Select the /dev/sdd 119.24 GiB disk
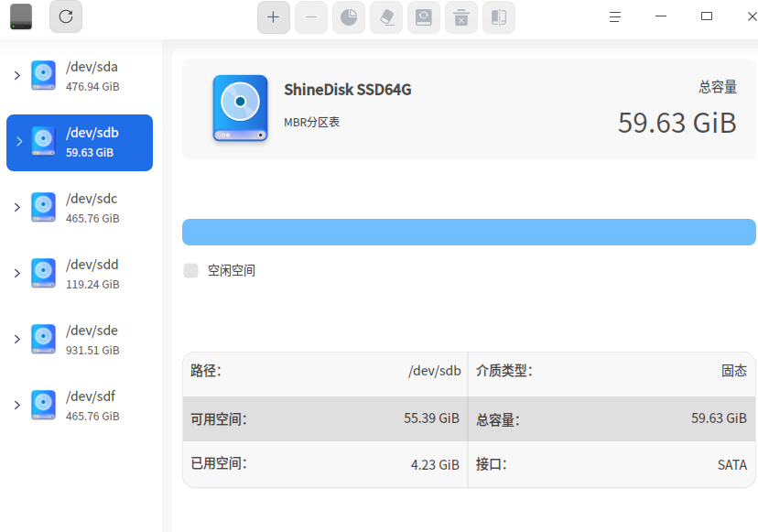The height and width of the screenshot is (532, 758). 80,274
